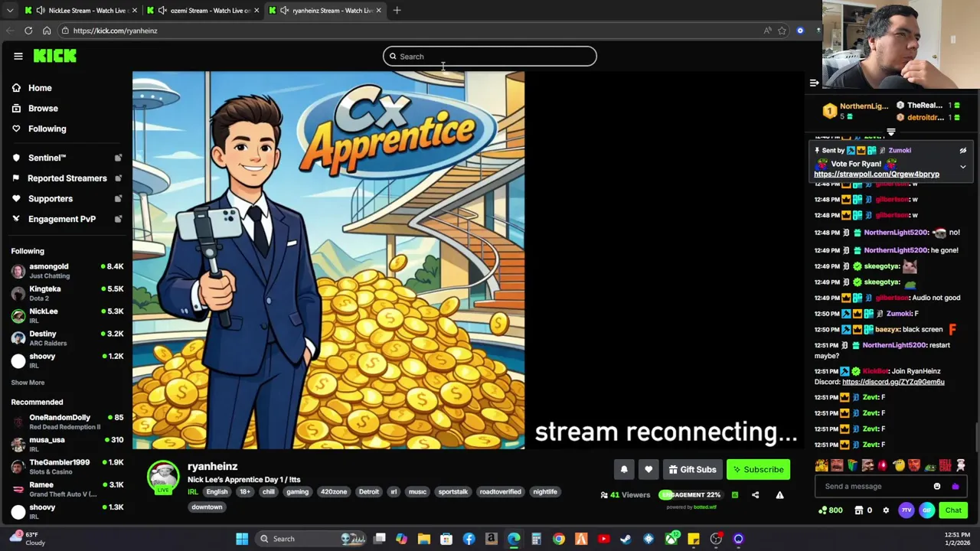Click the Gift Subs button
Screen dimensions: 980x551
point(692,470)
